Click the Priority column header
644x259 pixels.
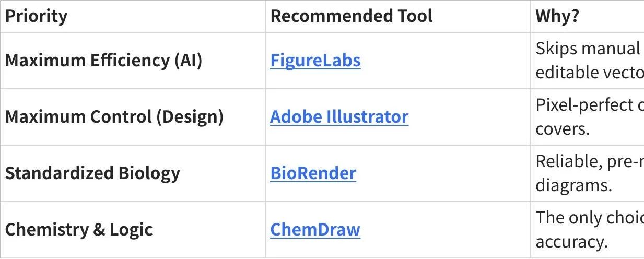coord(36,16)
